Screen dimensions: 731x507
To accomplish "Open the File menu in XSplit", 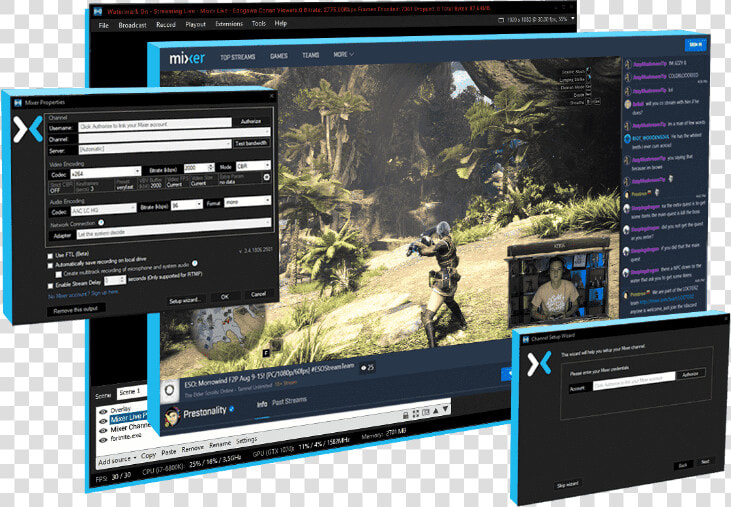I will click(103, 25).
